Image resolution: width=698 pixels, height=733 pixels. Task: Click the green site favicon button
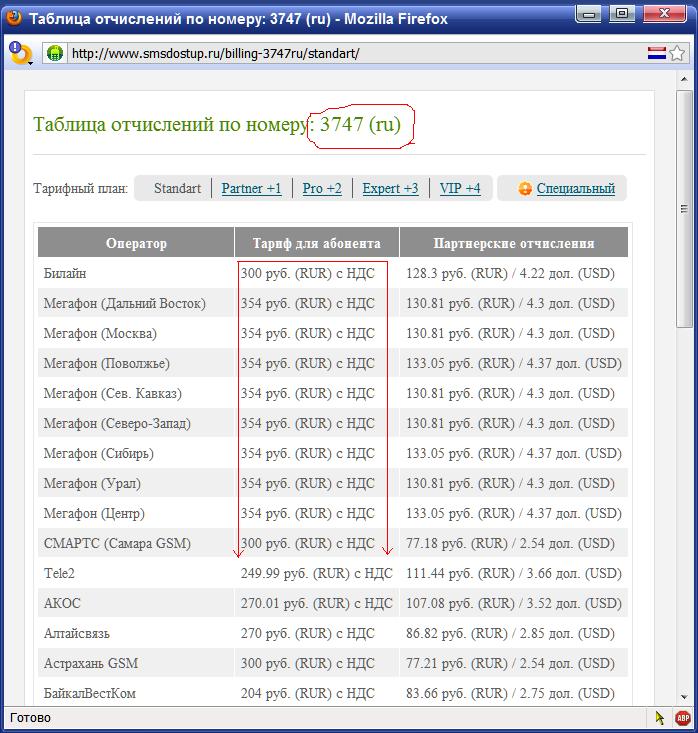tap(55, 53)
